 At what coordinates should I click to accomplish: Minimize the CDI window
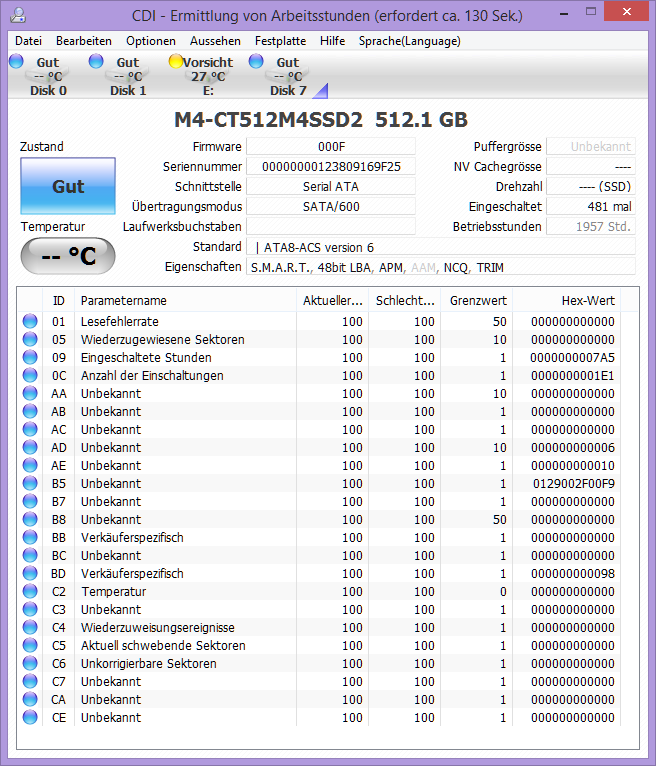pyautogui.click(x=564, y=14)
